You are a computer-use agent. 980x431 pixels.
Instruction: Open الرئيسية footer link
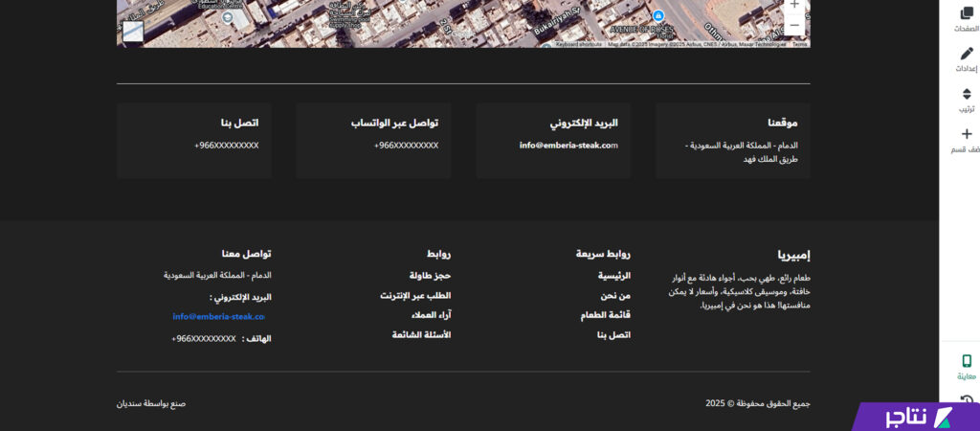pos(614,275)
